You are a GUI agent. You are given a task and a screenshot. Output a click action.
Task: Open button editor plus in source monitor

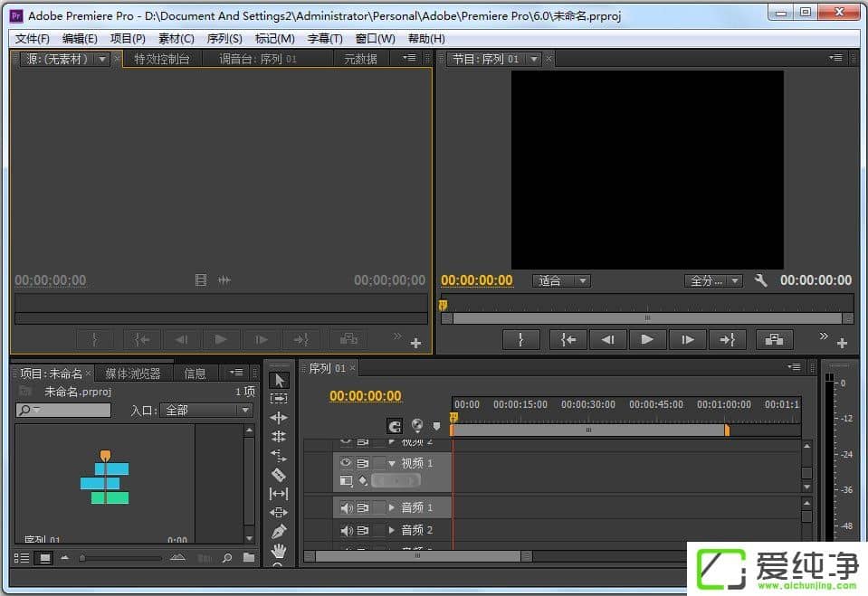[415, 343]
